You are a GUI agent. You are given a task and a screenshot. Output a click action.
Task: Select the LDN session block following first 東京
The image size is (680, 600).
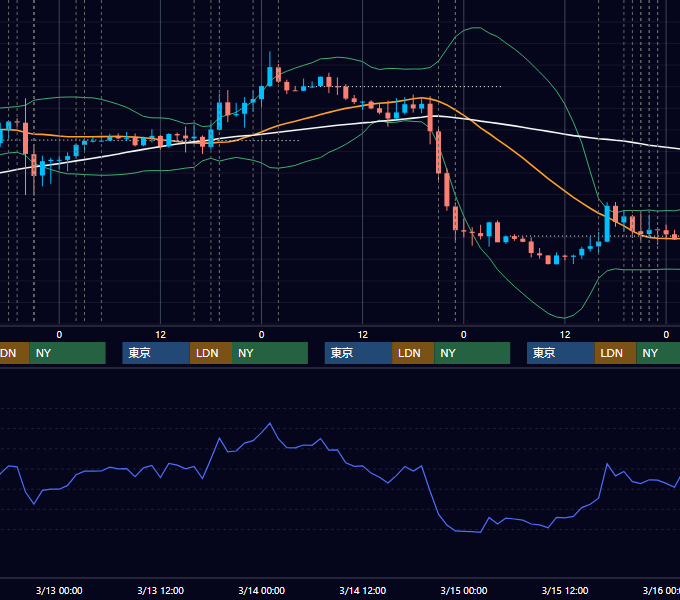[211, 353]
